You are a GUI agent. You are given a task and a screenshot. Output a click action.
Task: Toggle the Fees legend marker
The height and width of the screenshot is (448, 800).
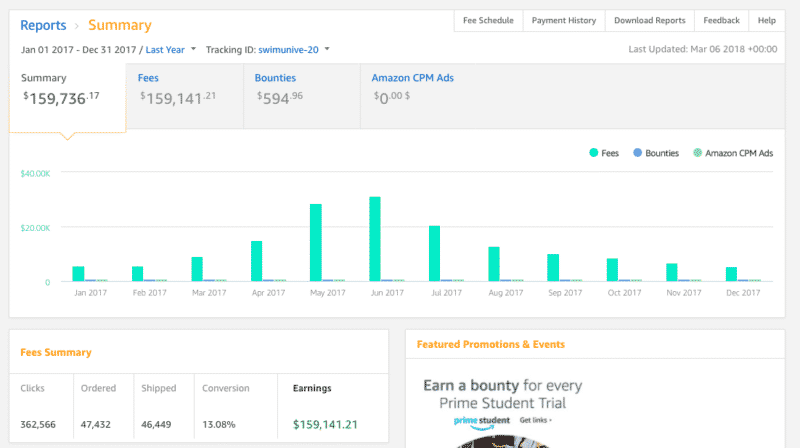[593, 153]
